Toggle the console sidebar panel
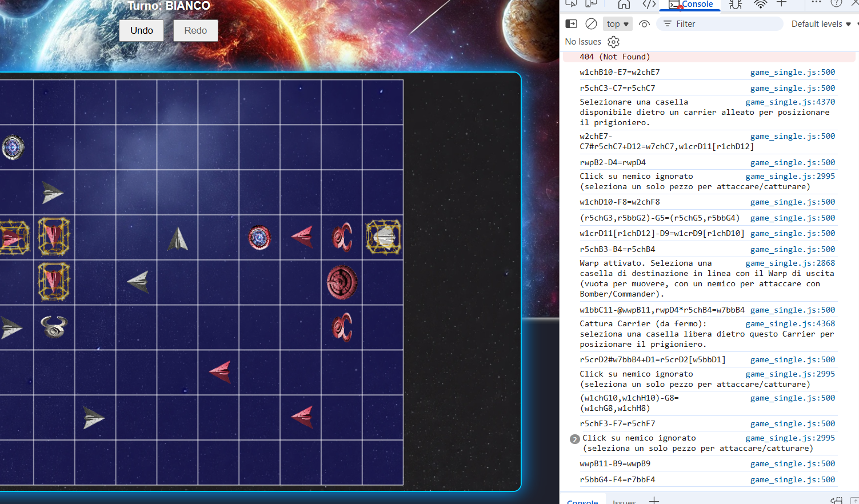Screen dimensions: 859x504 pyautogui.click(x=571, y=24)
